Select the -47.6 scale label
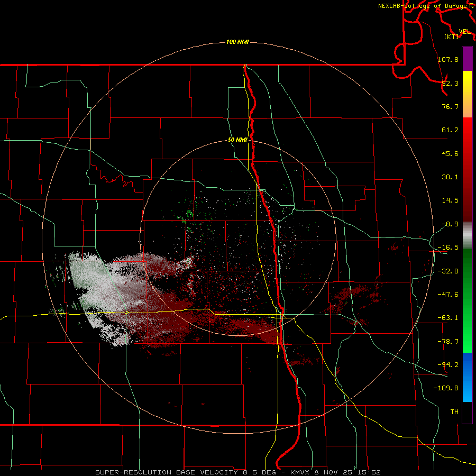This screenshot has height=476, width=476. click(448, 295)
